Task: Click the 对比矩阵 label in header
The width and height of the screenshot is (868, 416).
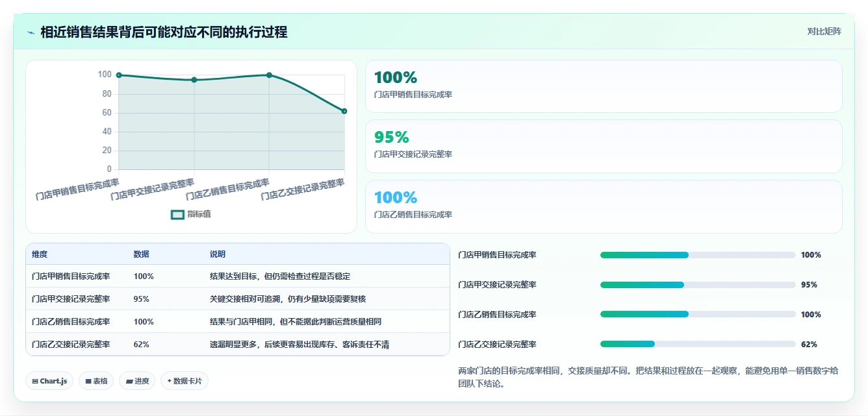Action: [x=824, y=31]
